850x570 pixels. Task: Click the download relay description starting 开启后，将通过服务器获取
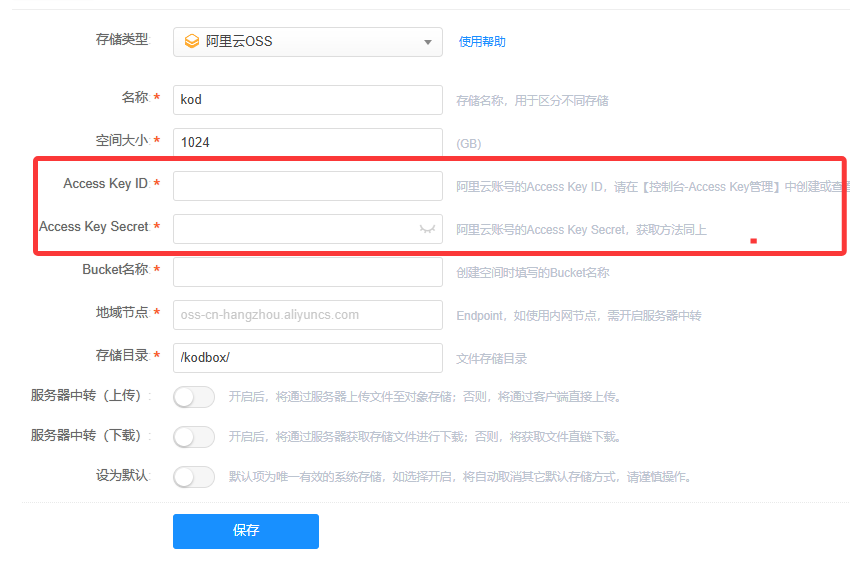pyautogui.click(x=424, y=437)
